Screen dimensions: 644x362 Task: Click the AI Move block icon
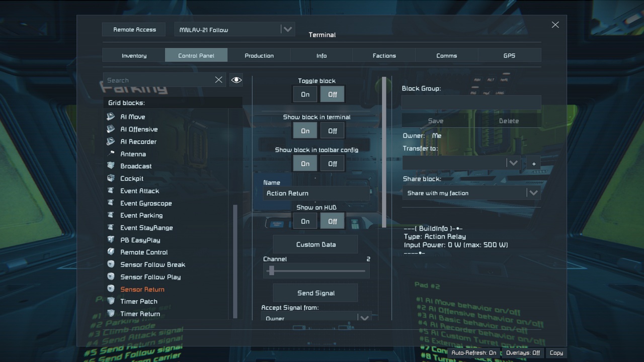[111, 117]
